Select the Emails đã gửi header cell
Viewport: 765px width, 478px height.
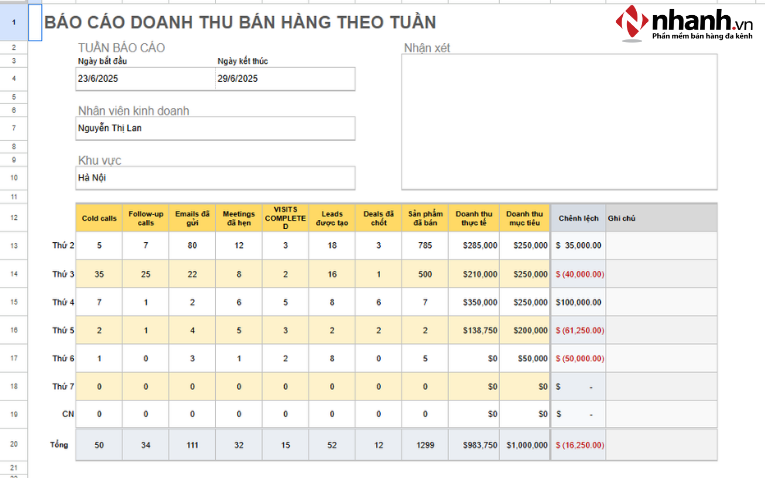192,218
